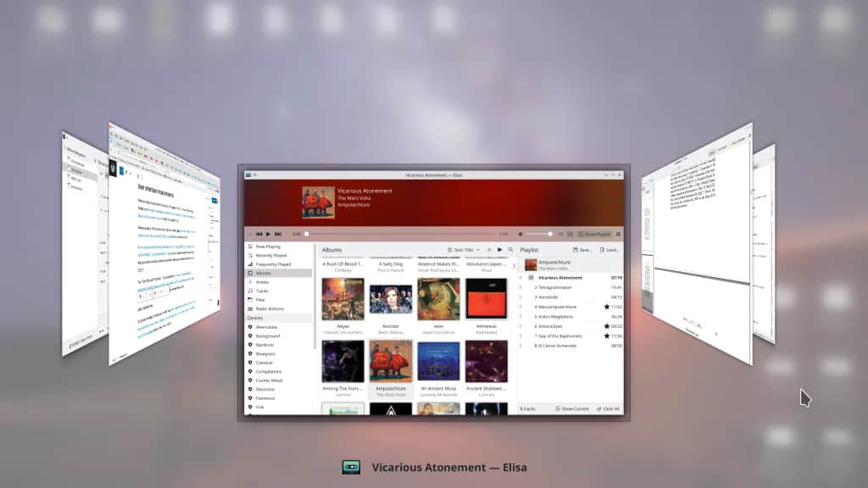Click the search icon in Albums header
The height and width of the screenshot is (488, 868).
pos(510,250)
